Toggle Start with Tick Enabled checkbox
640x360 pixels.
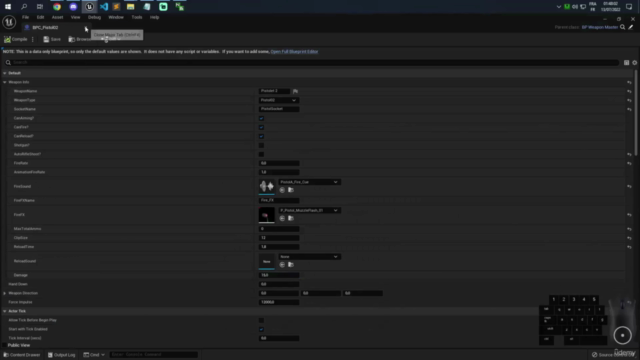[x=261, y=329]
